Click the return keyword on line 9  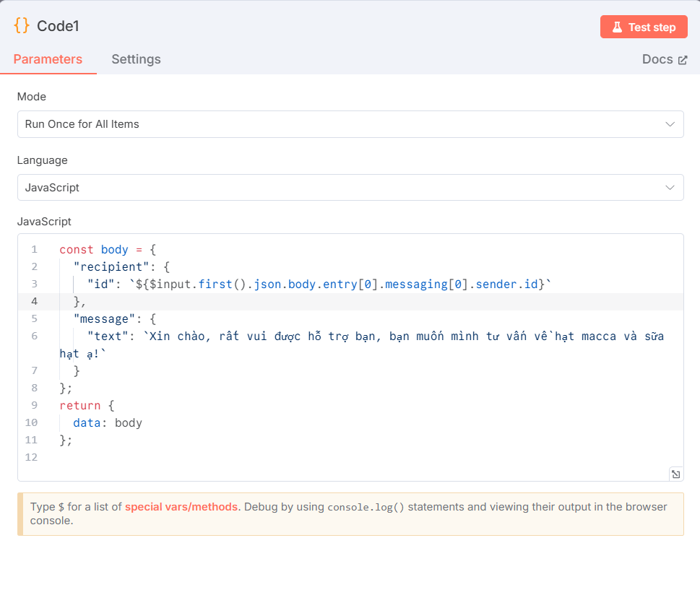80,405
